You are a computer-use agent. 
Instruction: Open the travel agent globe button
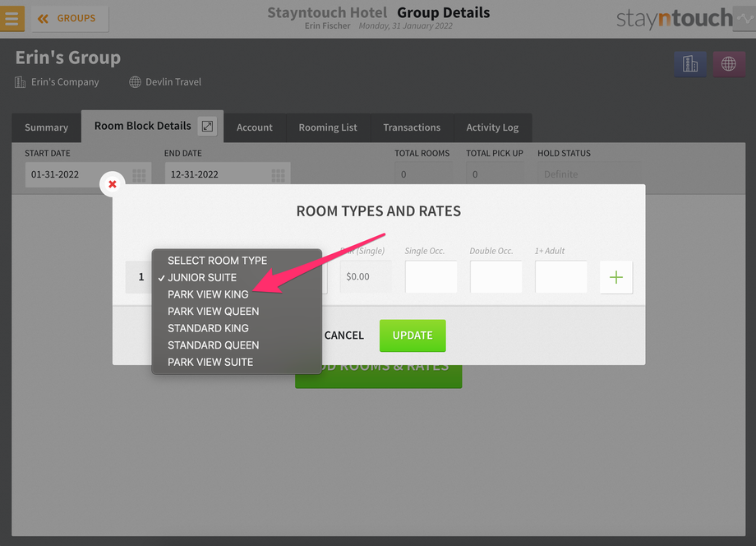(x=729, y=63)
